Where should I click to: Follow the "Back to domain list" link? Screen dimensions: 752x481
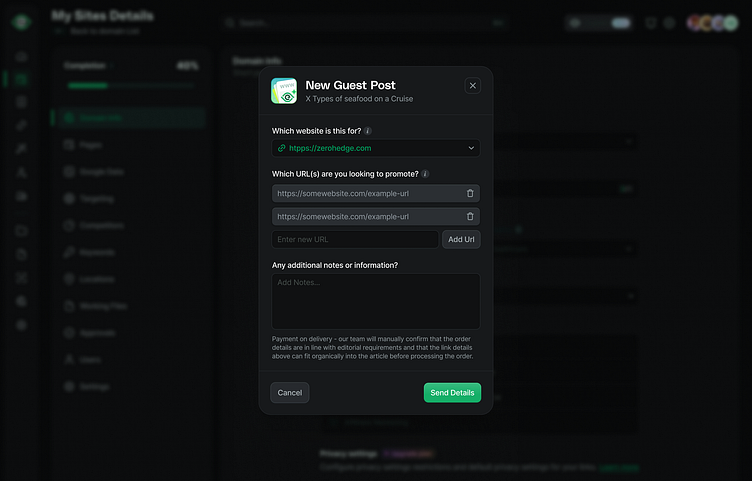pyautogui.click(x=104, y=32)
